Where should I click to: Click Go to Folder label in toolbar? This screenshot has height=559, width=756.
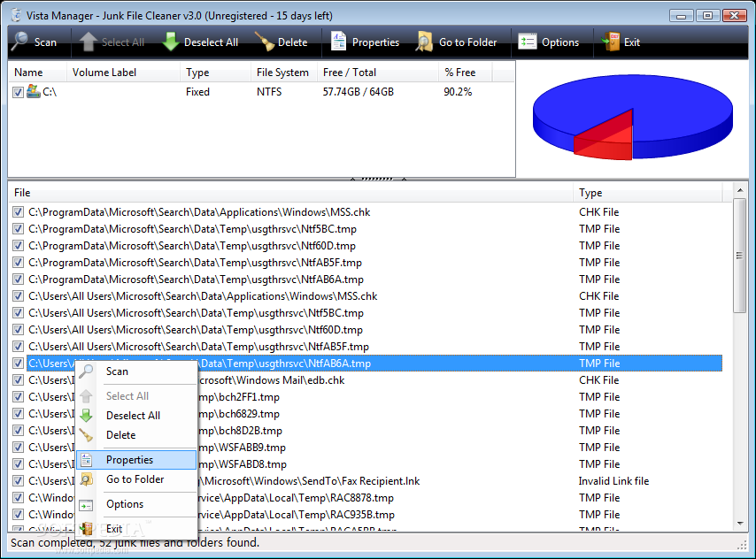coord(467,42)
